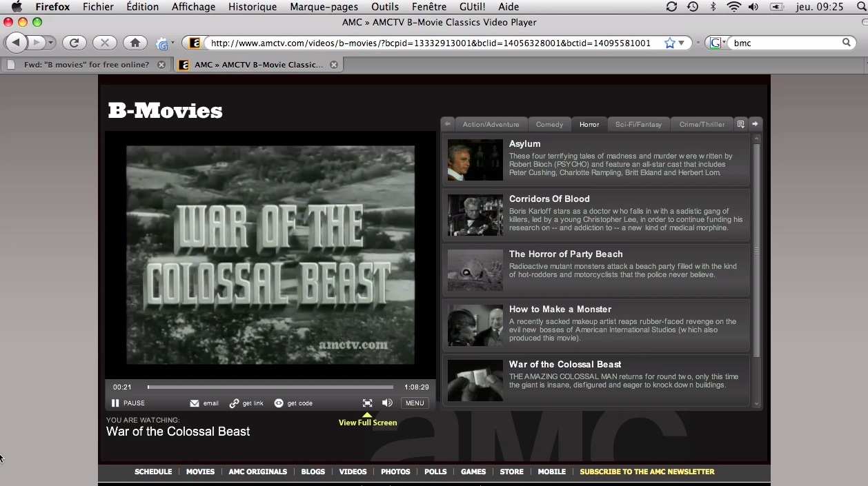868x486 pixels.
Task: Open the email share envelope icon
Action: pyautogui.click(x=195, y=403)
